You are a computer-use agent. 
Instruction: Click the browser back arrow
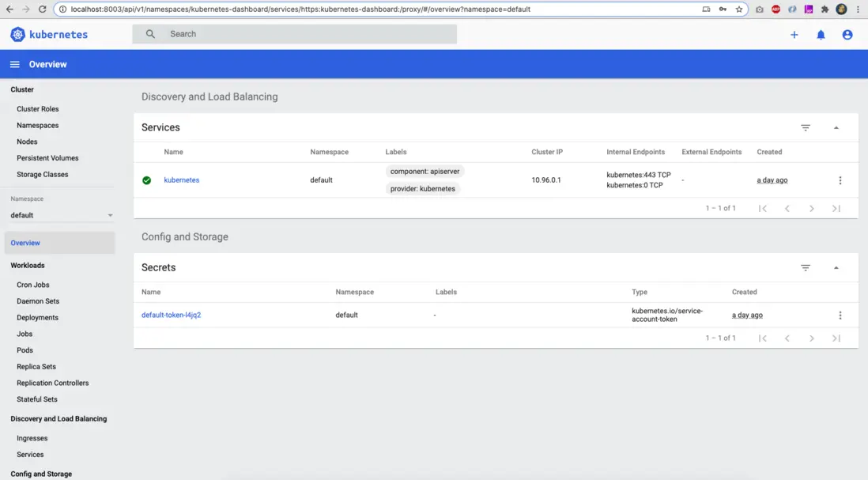coord(9,9)
